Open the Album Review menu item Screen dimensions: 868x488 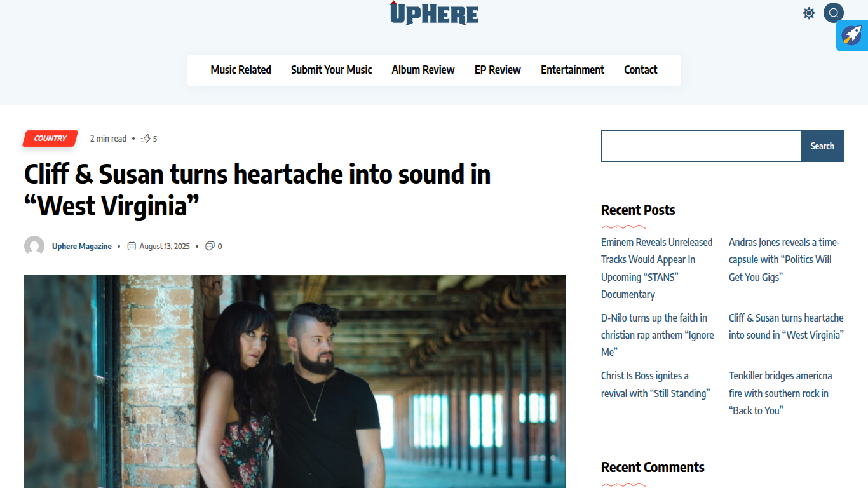coord(423,70)
